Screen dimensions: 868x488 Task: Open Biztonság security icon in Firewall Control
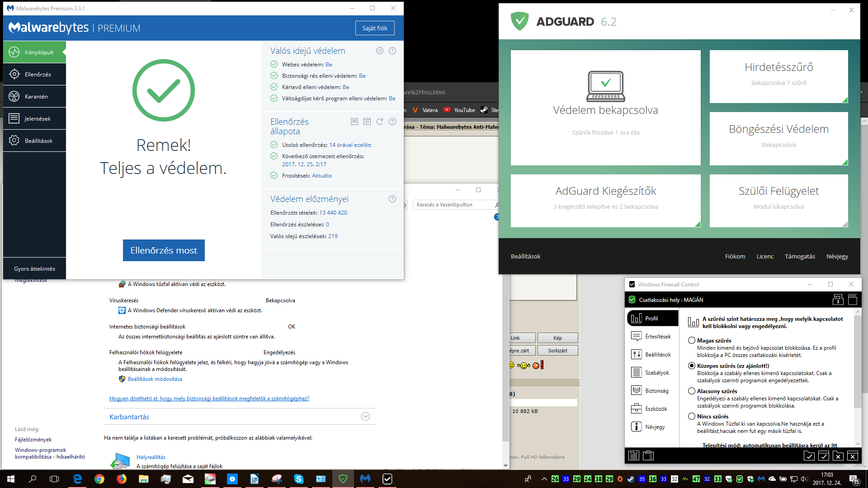[x=636, y=390]
